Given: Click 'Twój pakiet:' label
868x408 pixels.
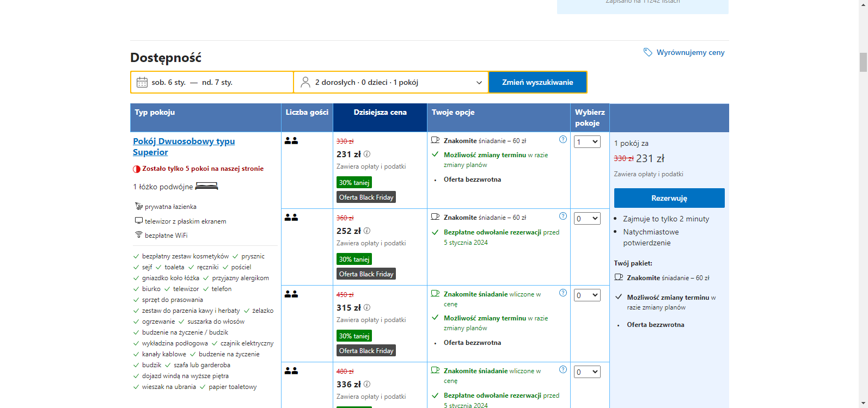Looking at the screenshot, I should click(x=633, y=263).
